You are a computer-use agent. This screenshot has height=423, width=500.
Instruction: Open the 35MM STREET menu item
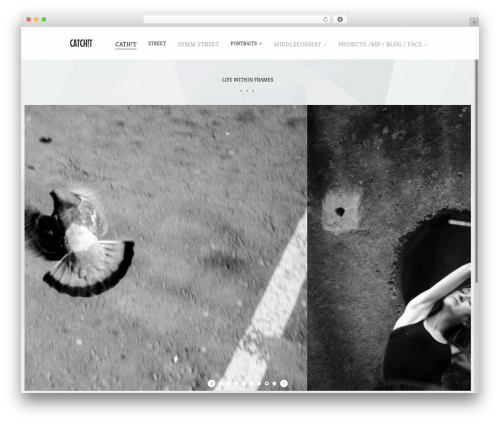(x=198, y=44)
